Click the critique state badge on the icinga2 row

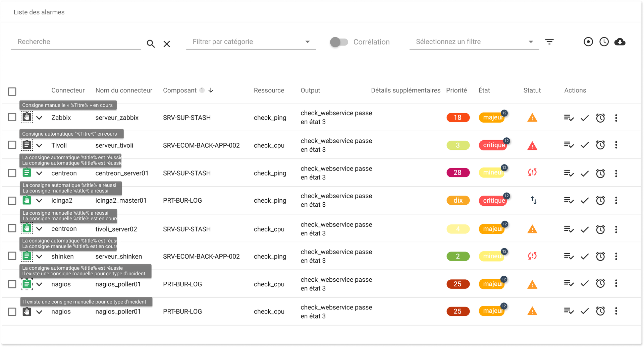coord(493,201)
